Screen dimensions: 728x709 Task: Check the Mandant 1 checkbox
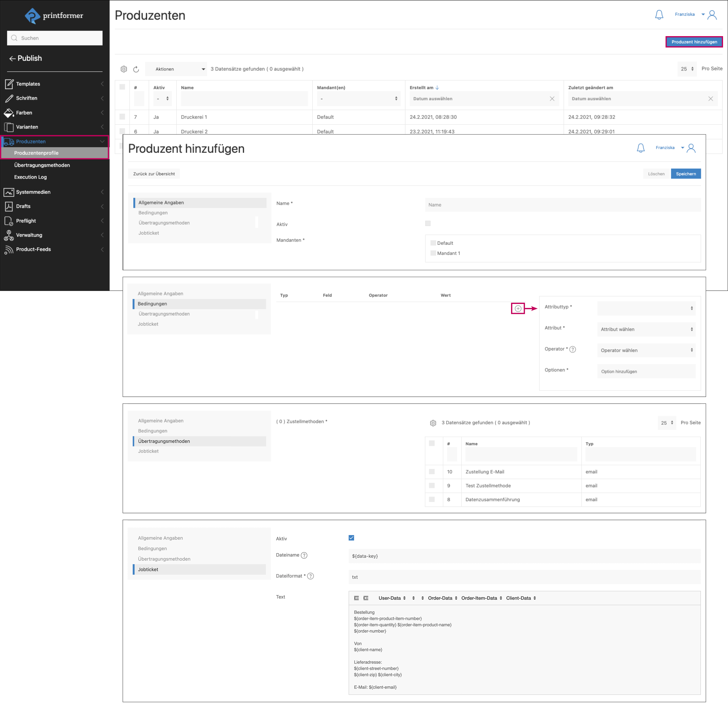(433, 253)
